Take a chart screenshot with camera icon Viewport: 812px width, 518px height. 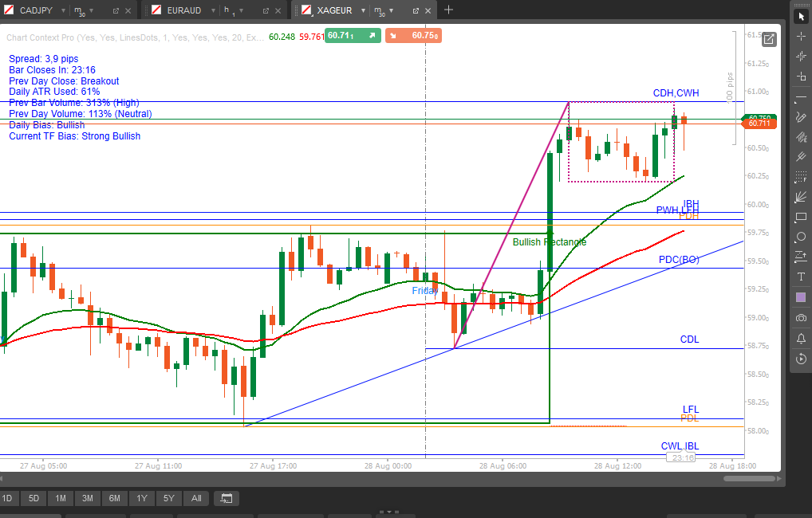tap(801, 318)
